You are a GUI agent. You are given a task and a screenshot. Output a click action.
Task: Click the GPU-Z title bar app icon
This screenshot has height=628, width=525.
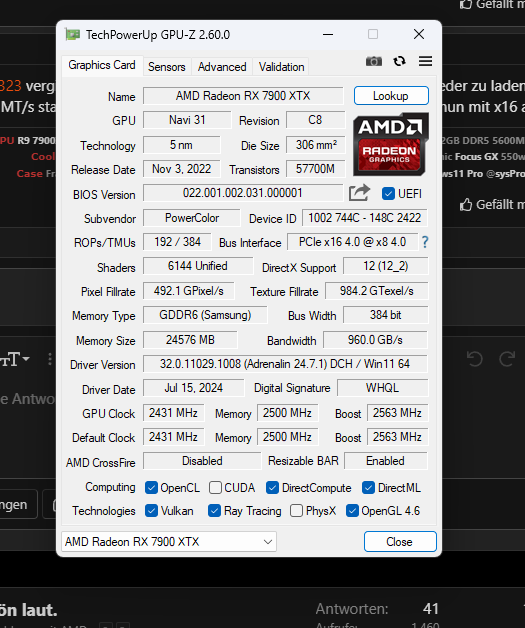click(x=72, y=34)
